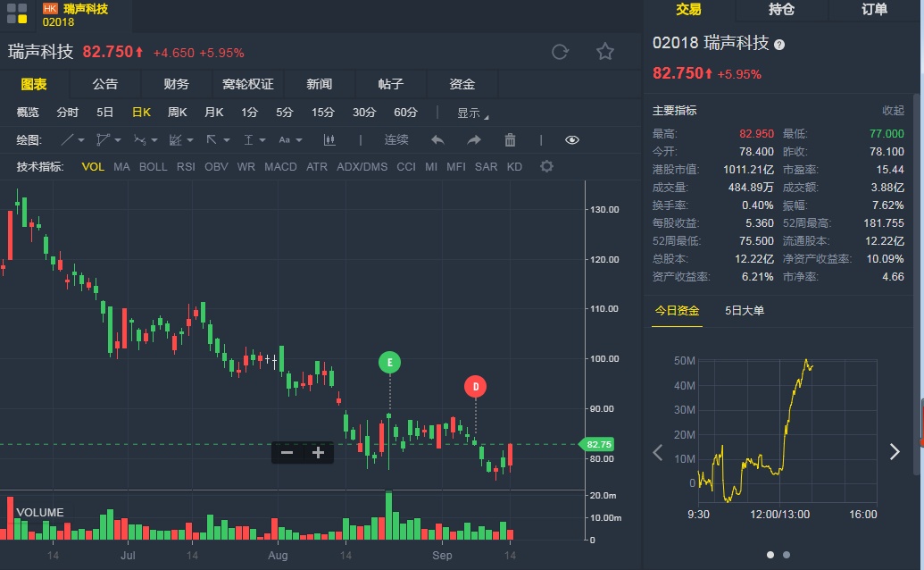Zoom in the chart with plus button
The width and height of the screenshot is (924, 570).
[x=318, y=453]
